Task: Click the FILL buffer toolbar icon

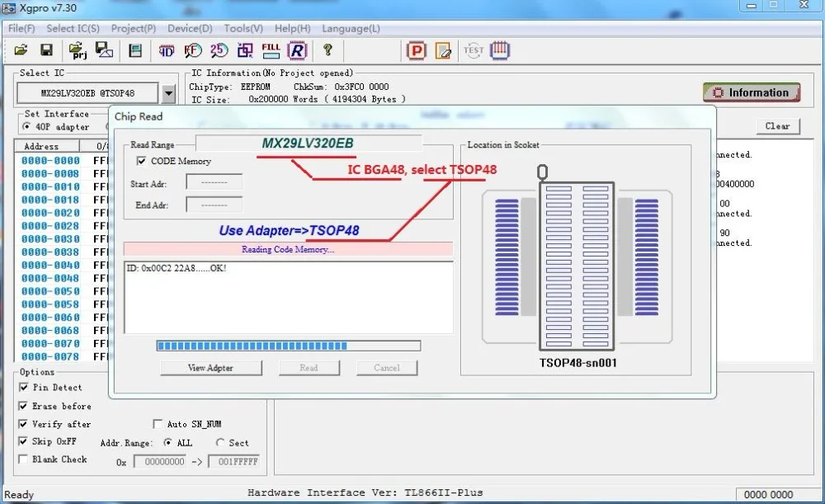Action: pyautogui.click(x=271, y=50)
